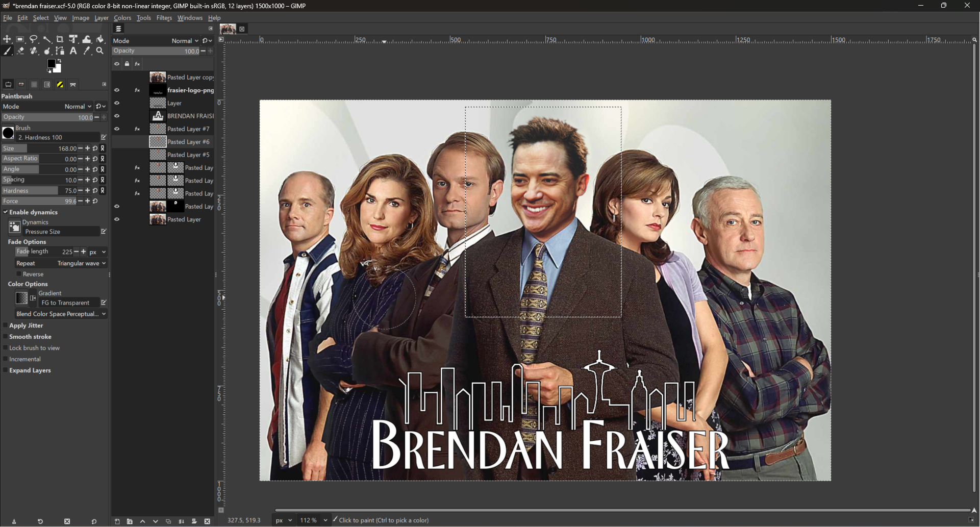This screenshot has height=527, width=980.
Task: Open the Filters menu
Action: [164, 18]
